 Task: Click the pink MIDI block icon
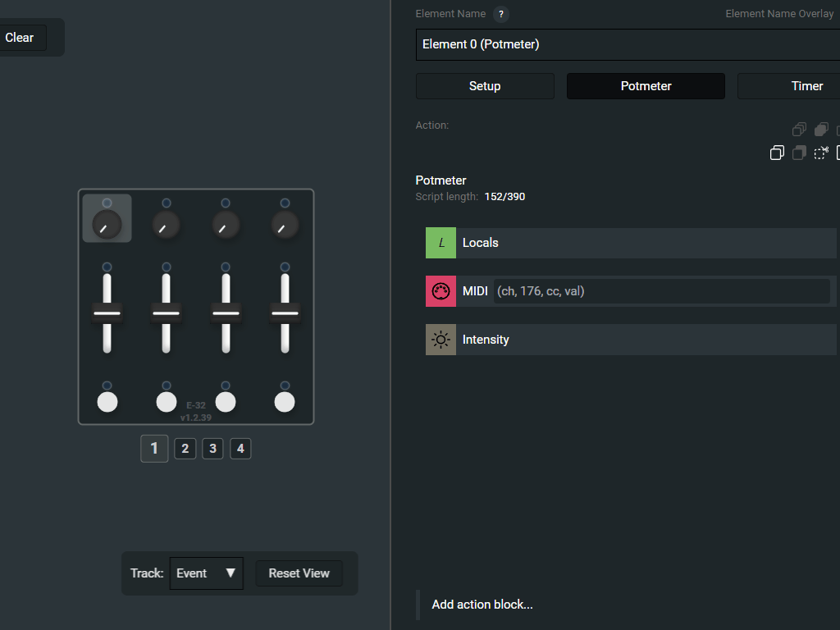click(x=441, y=291)
